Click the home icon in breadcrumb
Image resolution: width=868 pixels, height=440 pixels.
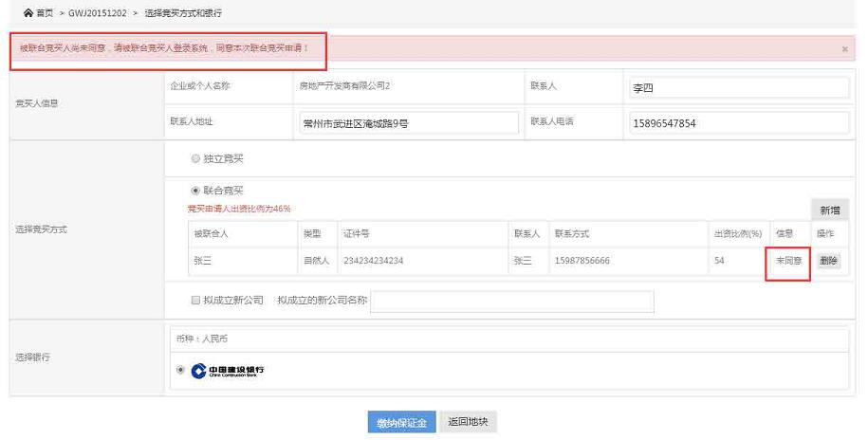pyautogui.click(x=28, y=14)
